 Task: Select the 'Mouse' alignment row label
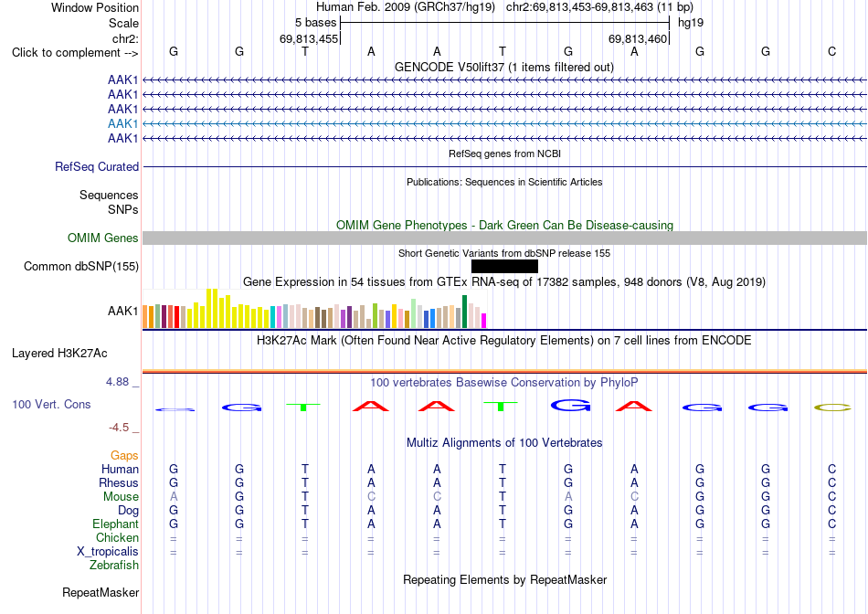point(121,497)
